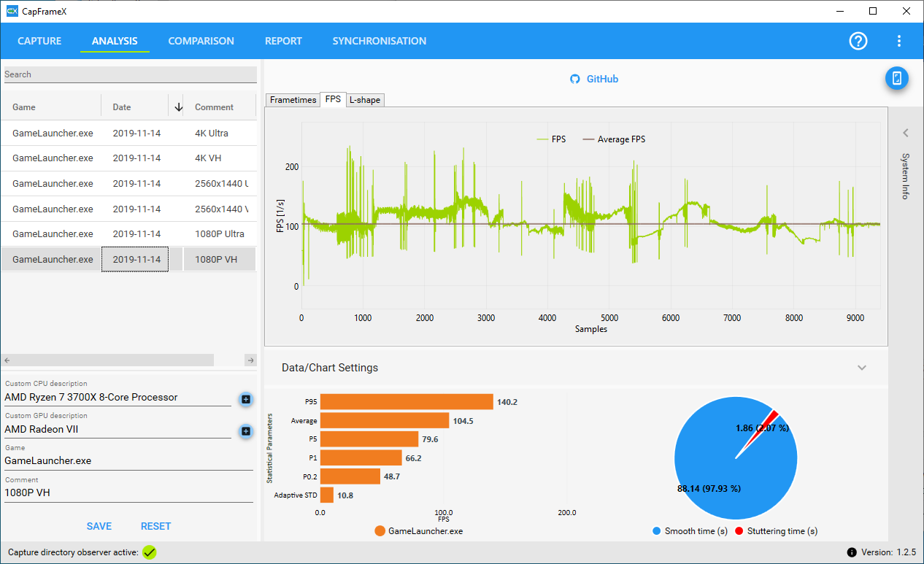Click the Average bar showing 104.5
Image resolution: width=924 pixels, height=564 pixels.
pyautogui.click(x=385, y=420)
